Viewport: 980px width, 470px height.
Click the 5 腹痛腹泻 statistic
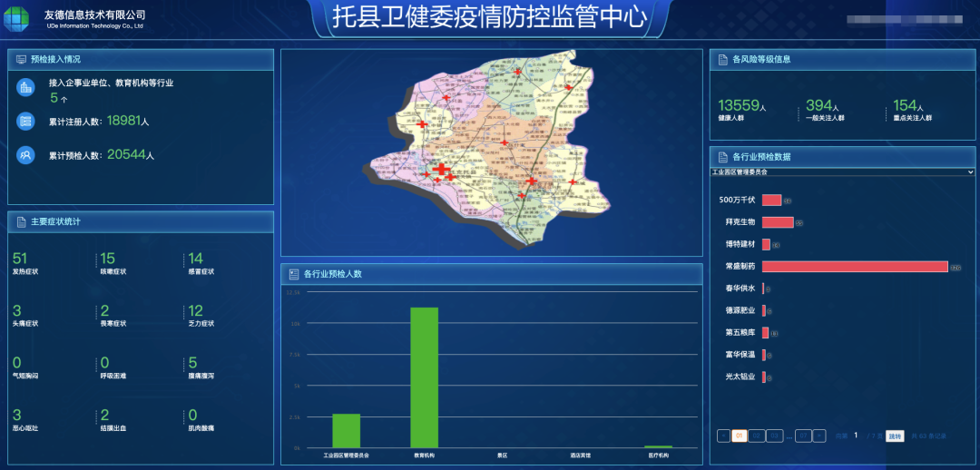(201, 368)
